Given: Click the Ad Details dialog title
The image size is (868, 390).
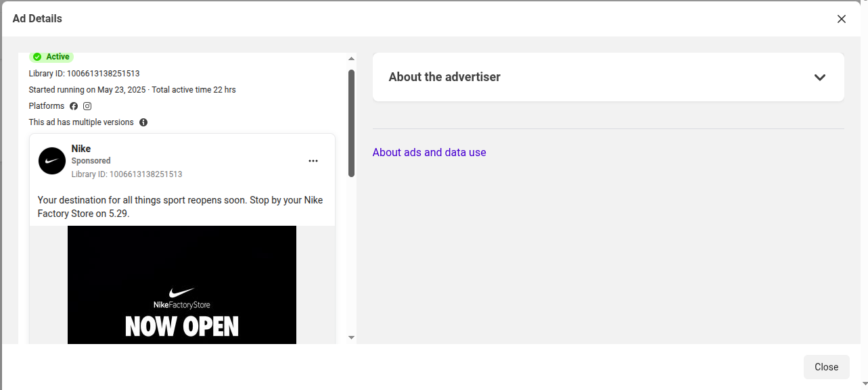Looking at the screenshot, I should [x=37, y=19].
